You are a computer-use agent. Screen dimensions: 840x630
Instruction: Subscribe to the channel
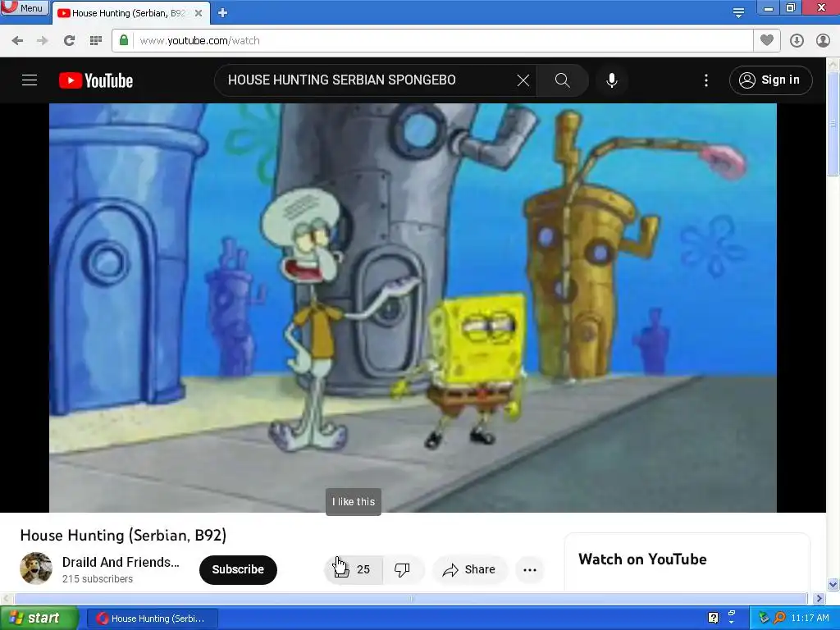tap(238, 569)
